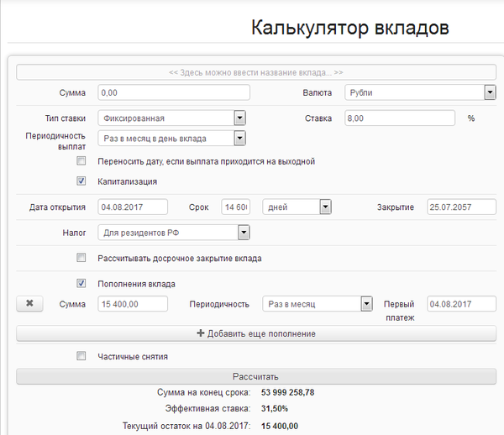Click the 'Закрытие' date field

pyautogui.click(x=460, y=207)
